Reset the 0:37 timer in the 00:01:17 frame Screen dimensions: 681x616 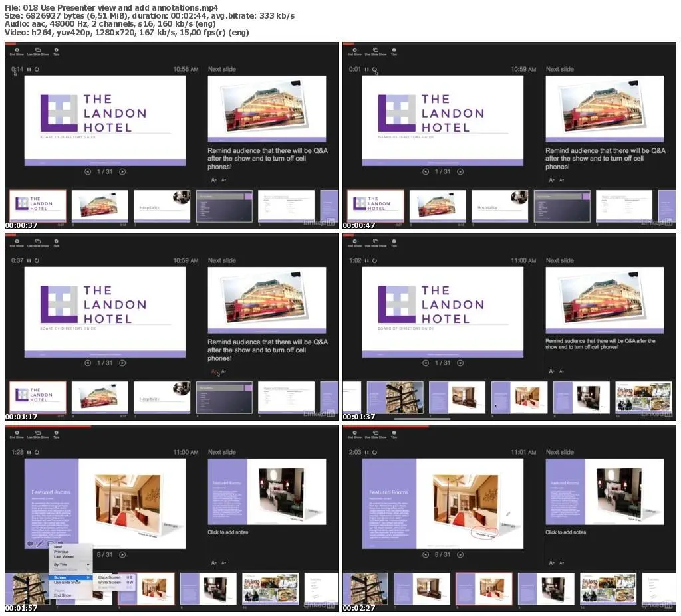coord(37,261)
